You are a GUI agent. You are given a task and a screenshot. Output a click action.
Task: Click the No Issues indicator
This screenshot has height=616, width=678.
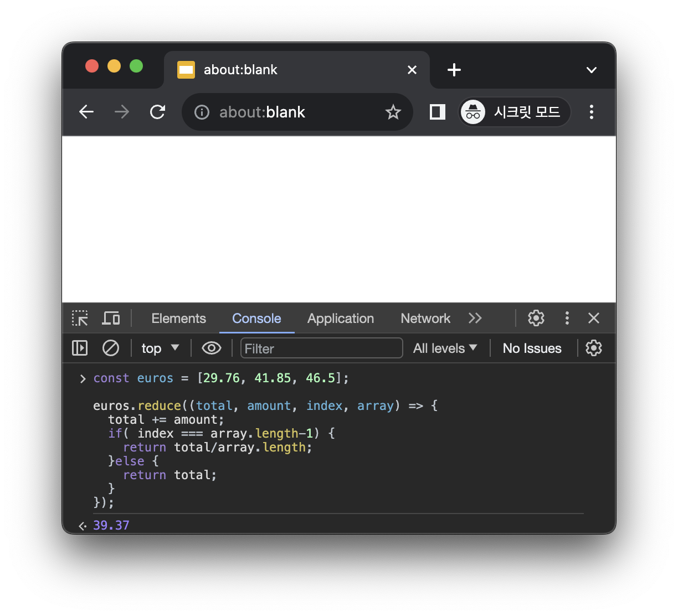coord(532,348)
